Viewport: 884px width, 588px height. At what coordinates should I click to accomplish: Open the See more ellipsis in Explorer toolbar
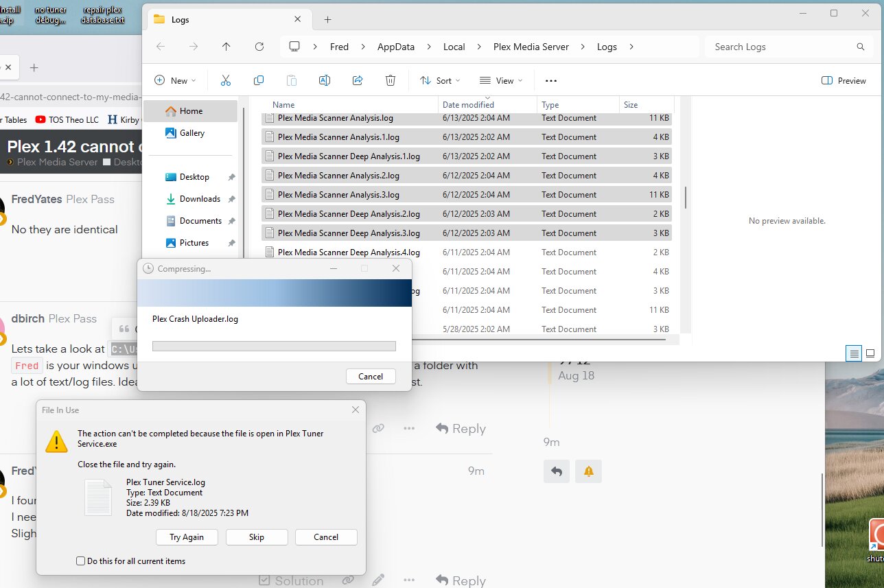click(551, 80)
